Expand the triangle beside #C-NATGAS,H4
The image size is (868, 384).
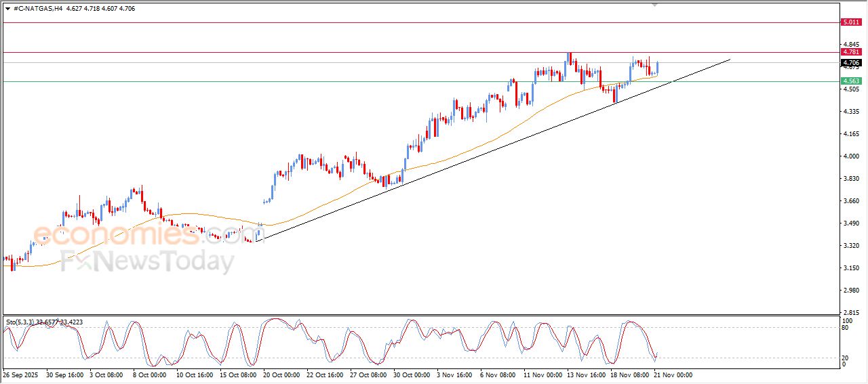(7, 9)
